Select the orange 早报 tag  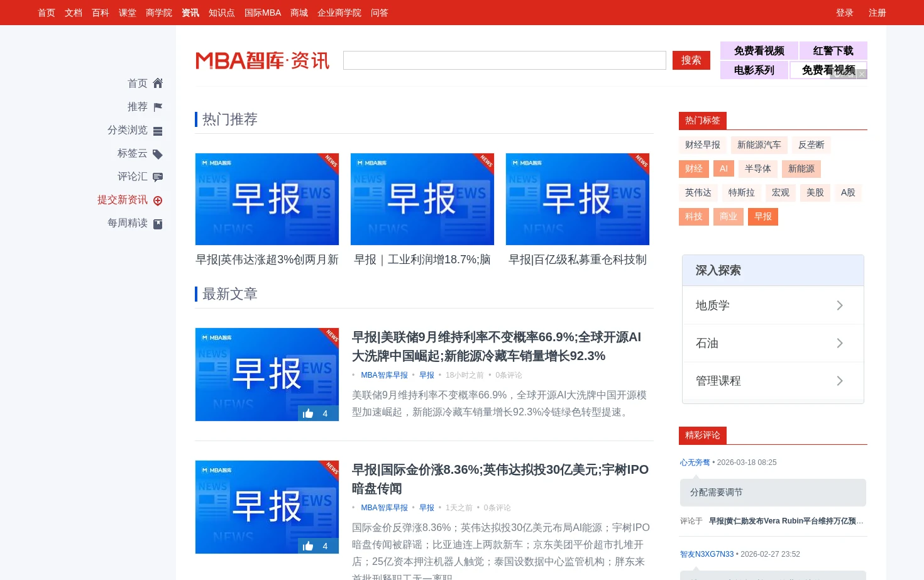pyautogui.click(x=763, y=217)
